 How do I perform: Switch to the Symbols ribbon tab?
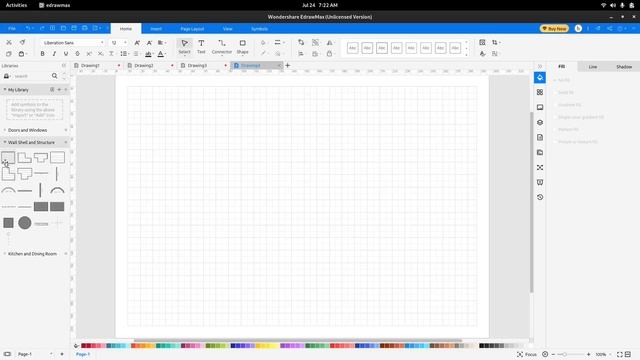coord(259,29)
